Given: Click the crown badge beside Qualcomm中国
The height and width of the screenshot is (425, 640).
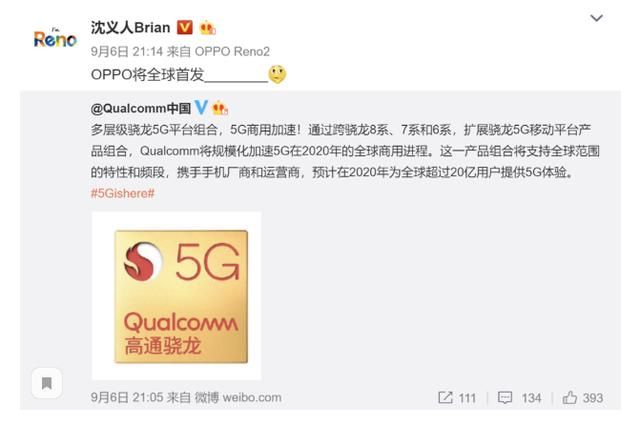Looking at the screenshot, I should [220, 108].
